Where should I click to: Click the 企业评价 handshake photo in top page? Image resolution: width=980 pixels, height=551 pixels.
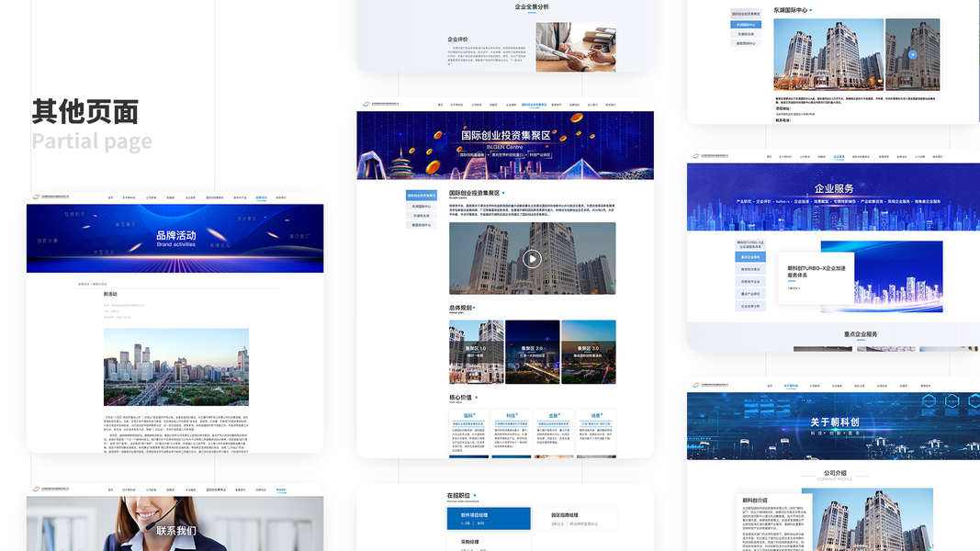576,48
